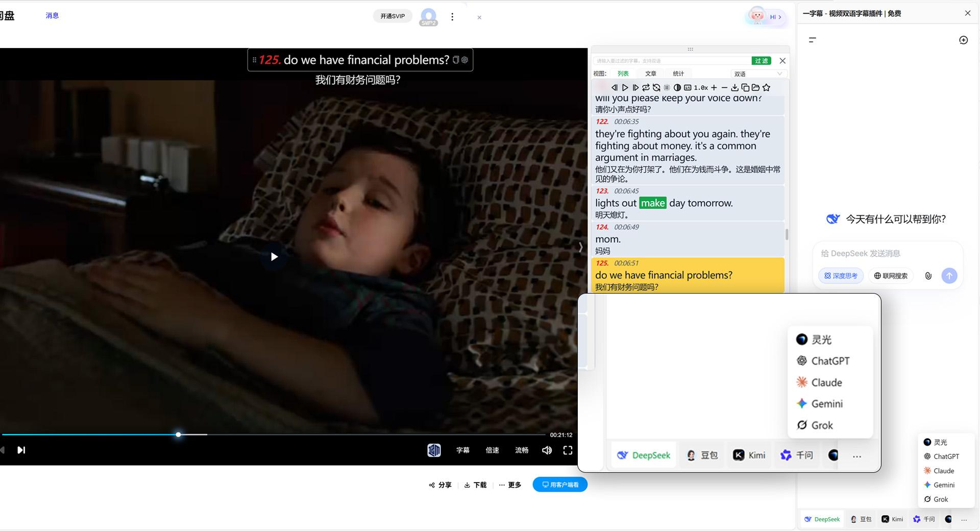Click the blue 用客户端看 button

point(560,485)
